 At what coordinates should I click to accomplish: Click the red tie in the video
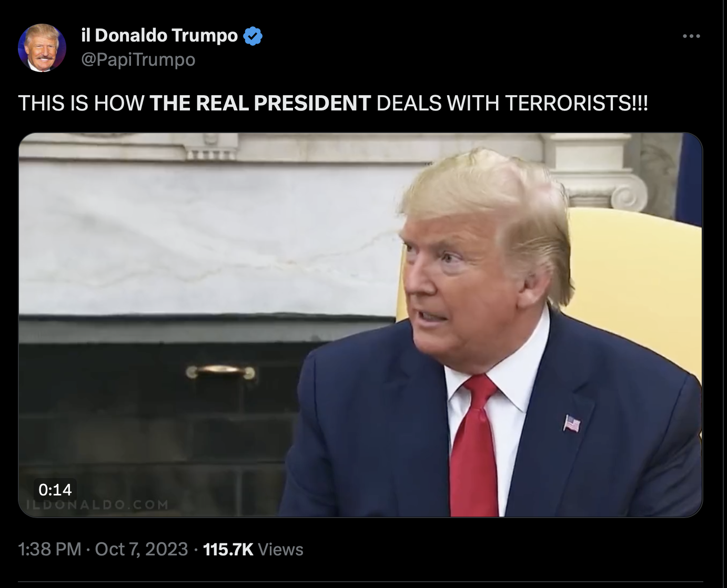pyautogui.click(x=472, y=447)
